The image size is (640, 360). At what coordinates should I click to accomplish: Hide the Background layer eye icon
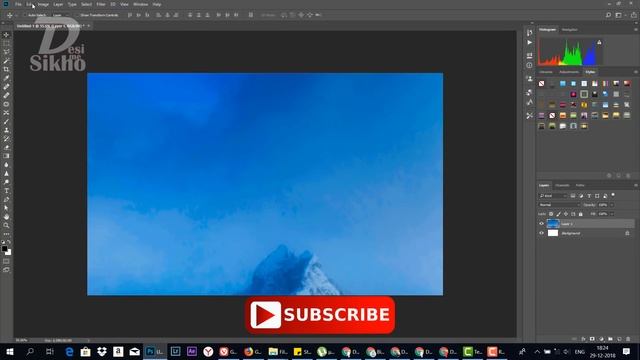tap(542, 233)
